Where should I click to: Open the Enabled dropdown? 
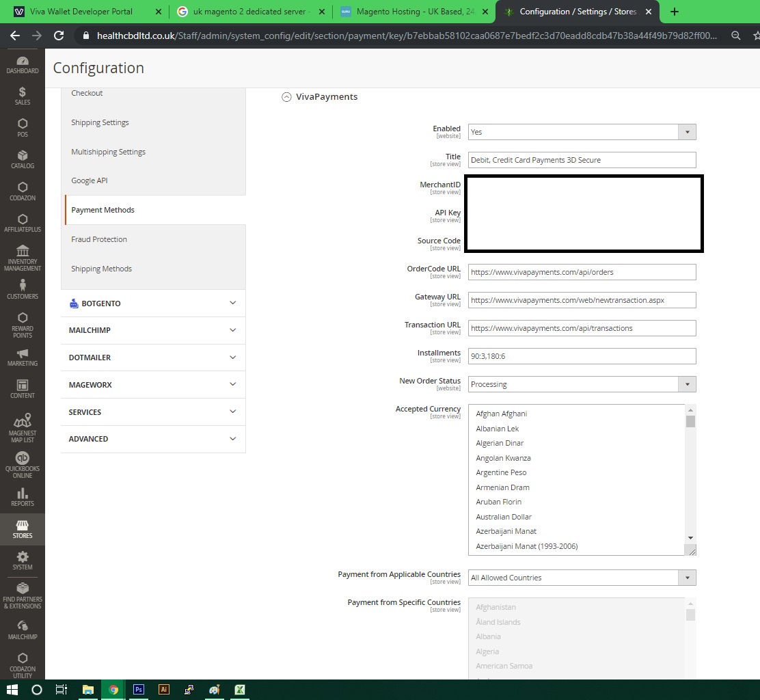coord(582,132)
